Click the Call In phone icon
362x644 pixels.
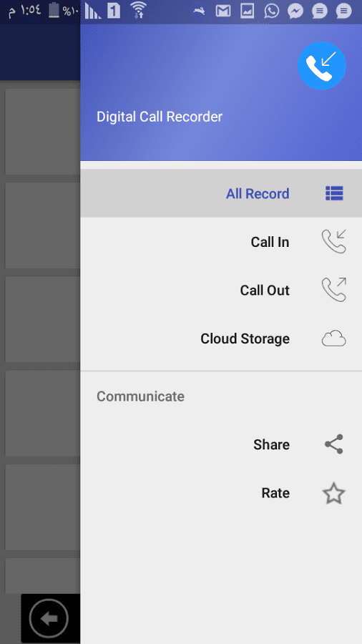334,242
